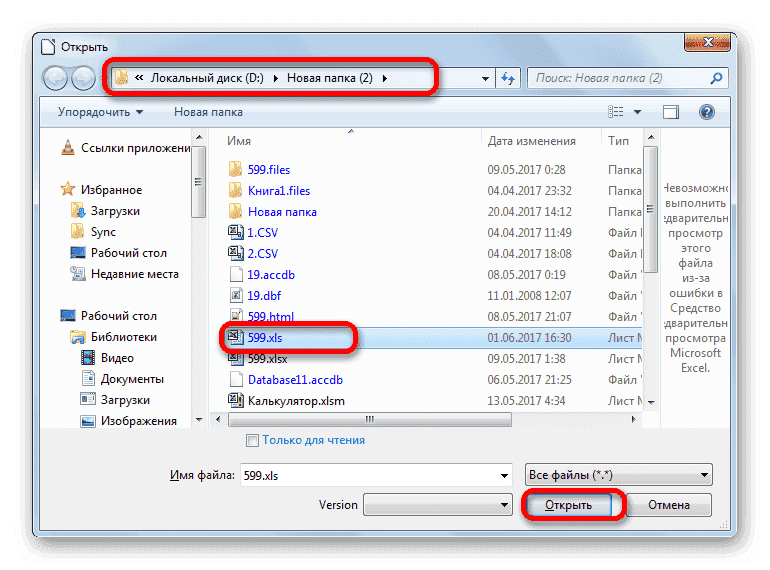The image size is (770, 570).
Task: Select the Database11.accdb file name
Action: tap(295, 380)
